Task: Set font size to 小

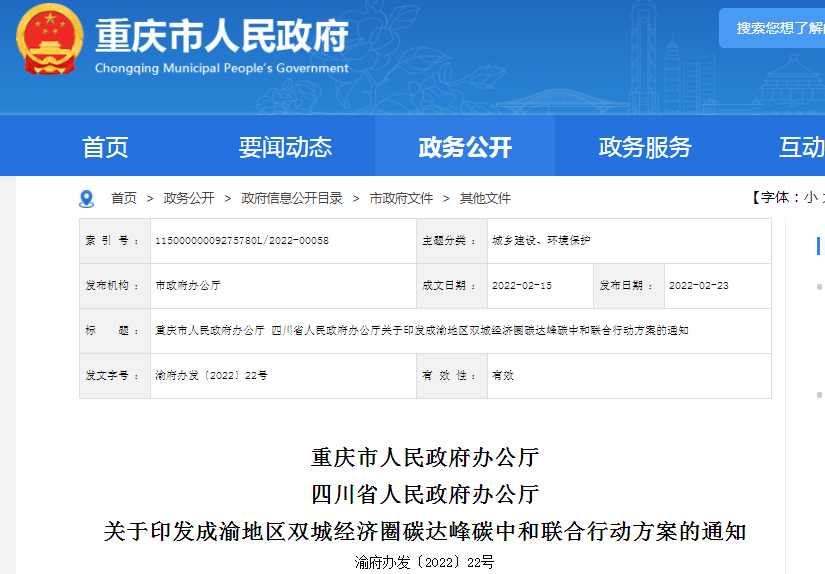Action: [x=811, y=197]
